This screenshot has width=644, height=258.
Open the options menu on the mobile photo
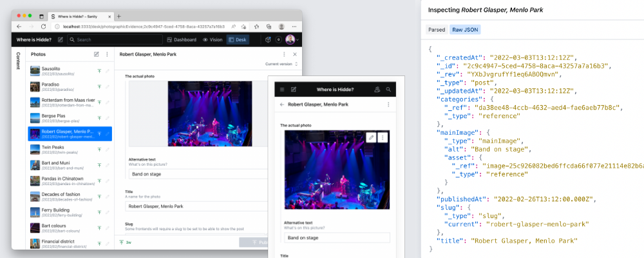[x=383, y=137]
